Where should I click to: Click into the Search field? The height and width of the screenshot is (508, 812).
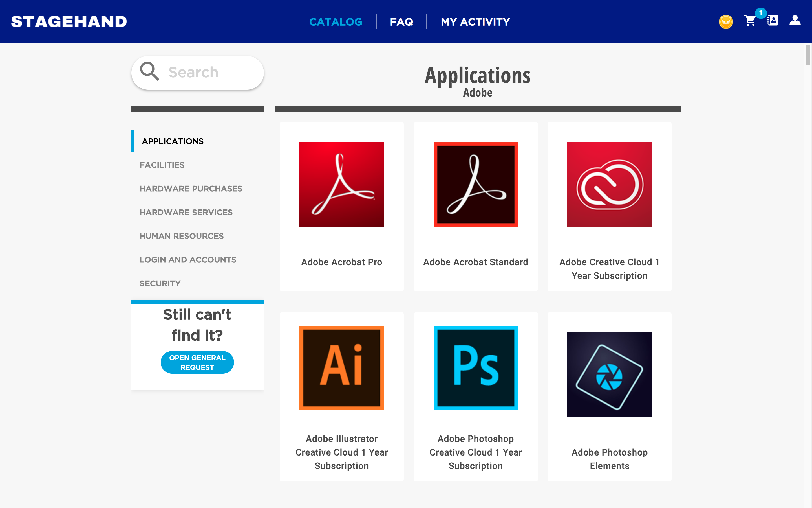pyautogui.click(x=198, y=73)
